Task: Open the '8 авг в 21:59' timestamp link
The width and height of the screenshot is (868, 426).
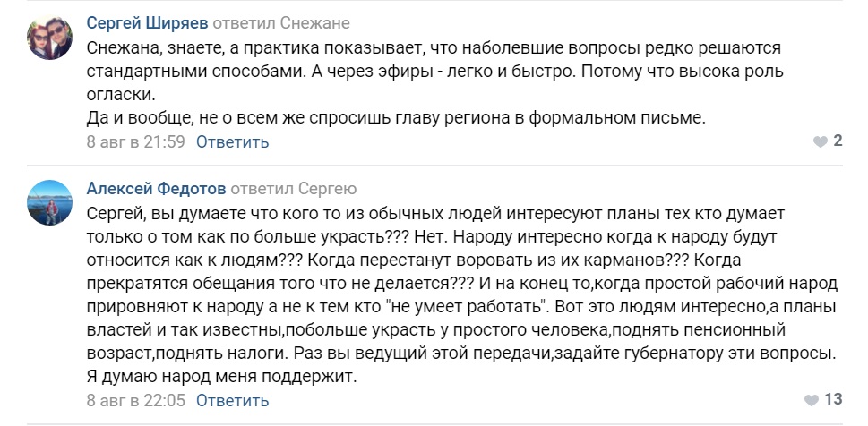Action: tap(135, 141)
